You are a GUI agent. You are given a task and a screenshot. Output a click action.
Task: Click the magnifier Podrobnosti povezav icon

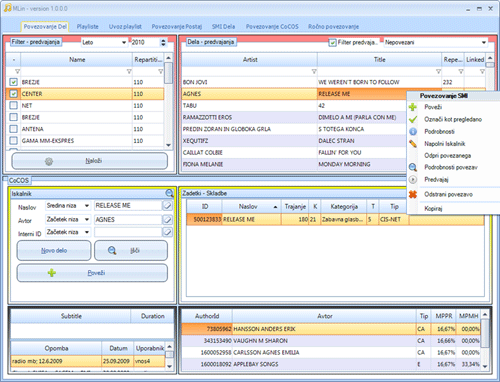pos(413,167)
